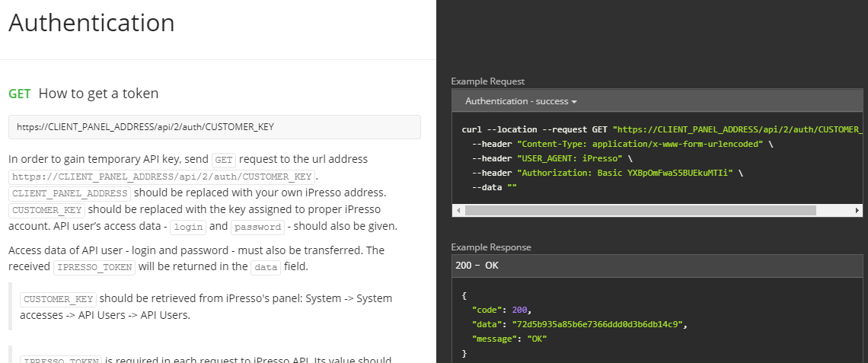The image size is (868, 363).
Task: Click the 'How to get a token' title
Action: (98, 94)
